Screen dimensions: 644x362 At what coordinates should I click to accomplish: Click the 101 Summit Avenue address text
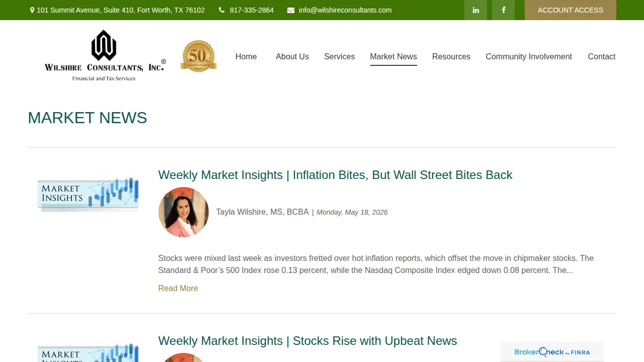tap(121, 10)
